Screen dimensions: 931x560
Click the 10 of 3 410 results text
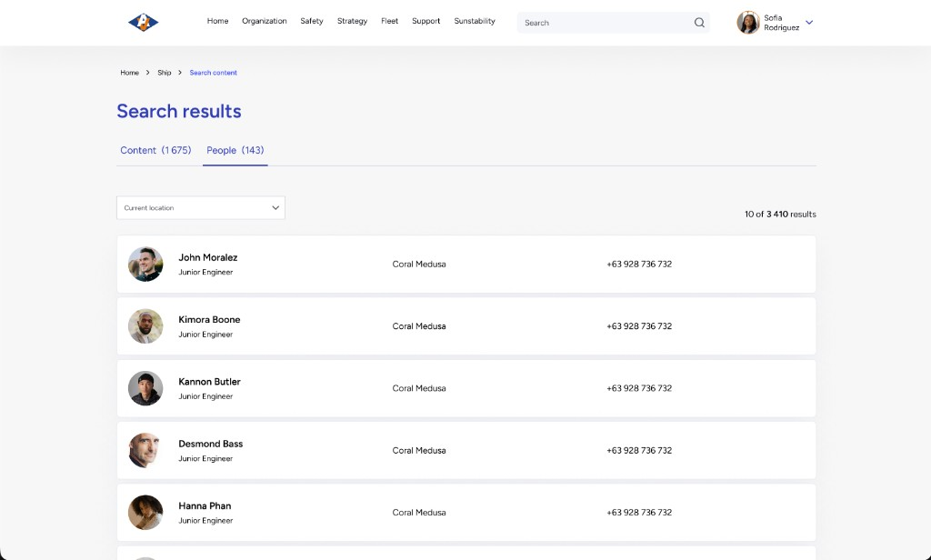click(x=780, y=215)
